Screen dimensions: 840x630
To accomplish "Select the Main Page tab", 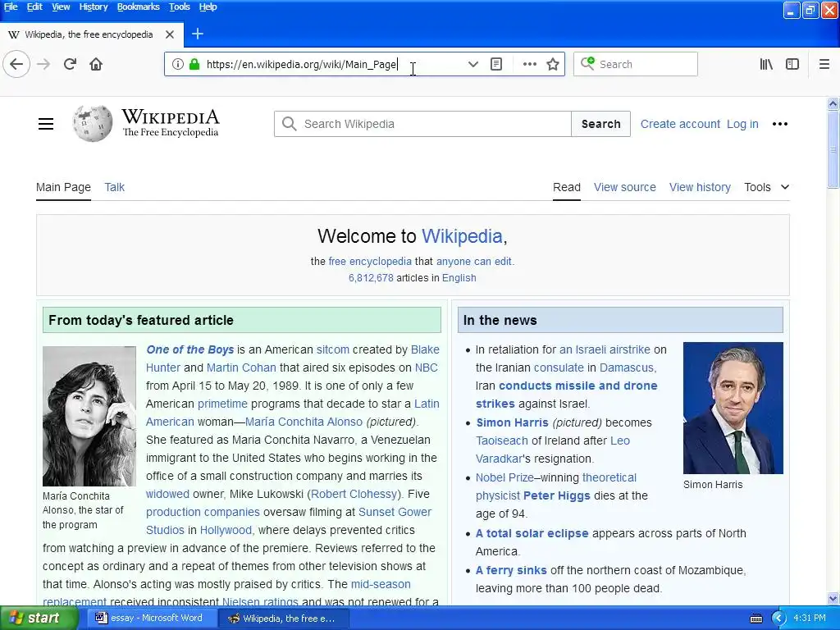I will point(63,187).
